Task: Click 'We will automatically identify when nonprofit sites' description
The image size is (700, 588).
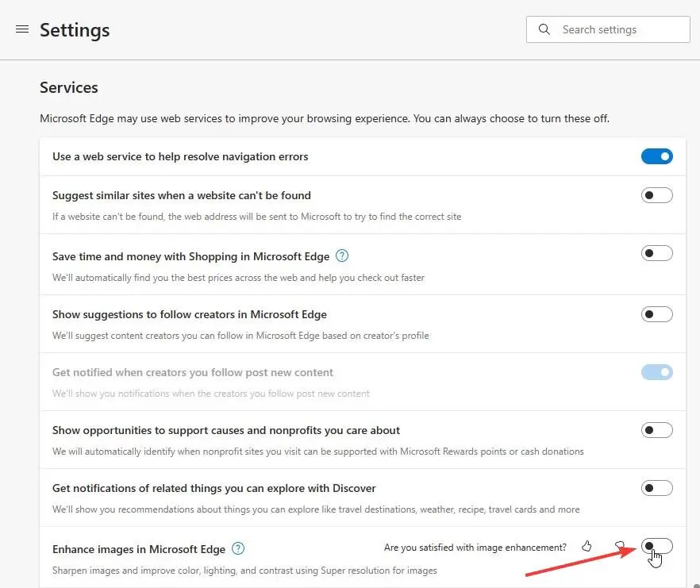Action: [x=317, y=452]
